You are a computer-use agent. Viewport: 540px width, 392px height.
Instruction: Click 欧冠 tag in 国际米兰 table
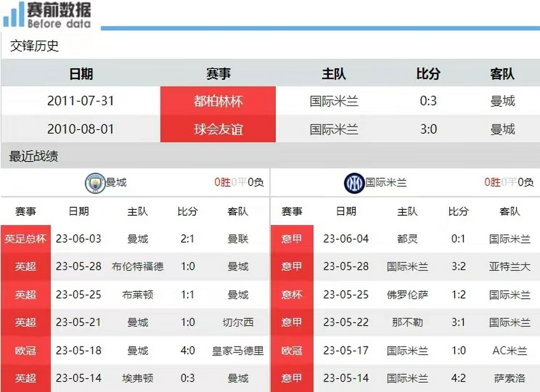(x=292, y=350)
